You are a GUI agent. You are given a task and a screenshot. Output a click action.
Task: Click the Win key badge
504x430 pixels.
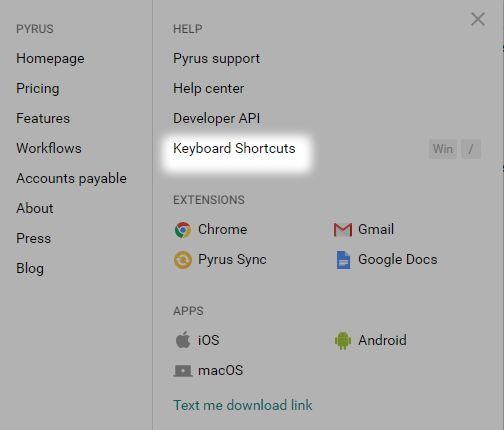[x=443, y=149]
